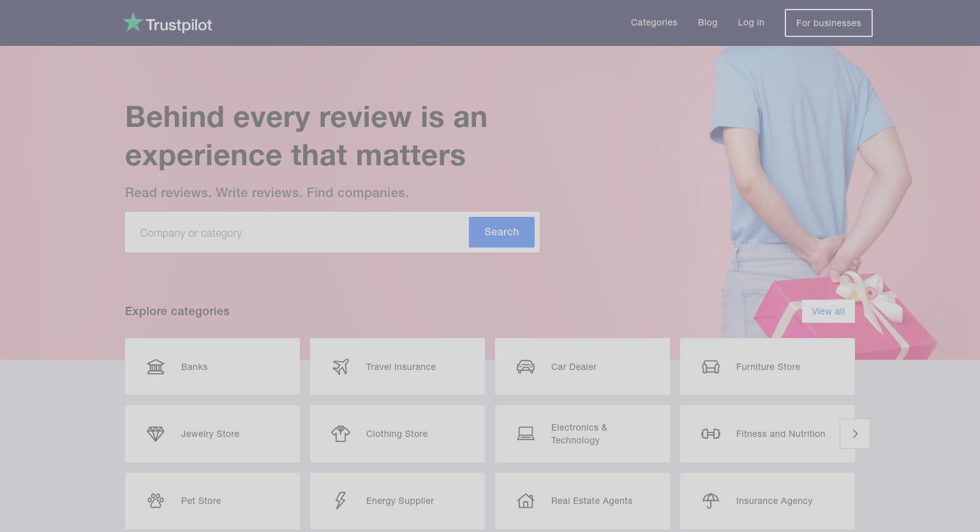This screenshot has width=980, height=532.
Task: Click the Banks building icon
Action: [x=156, y=367]
